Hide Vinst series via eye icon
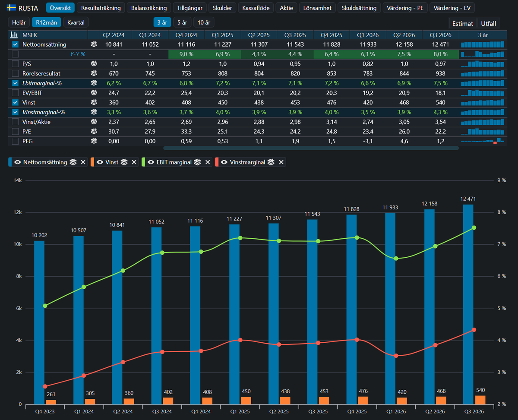This screenshot has height=420, width=518. tap(99, 162)
